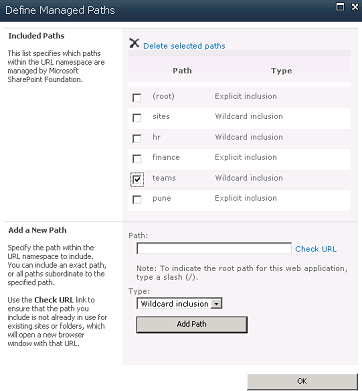Open the Type dropdown arrow
The height and width of the screenshot is (391, 362).
[217, 304]
